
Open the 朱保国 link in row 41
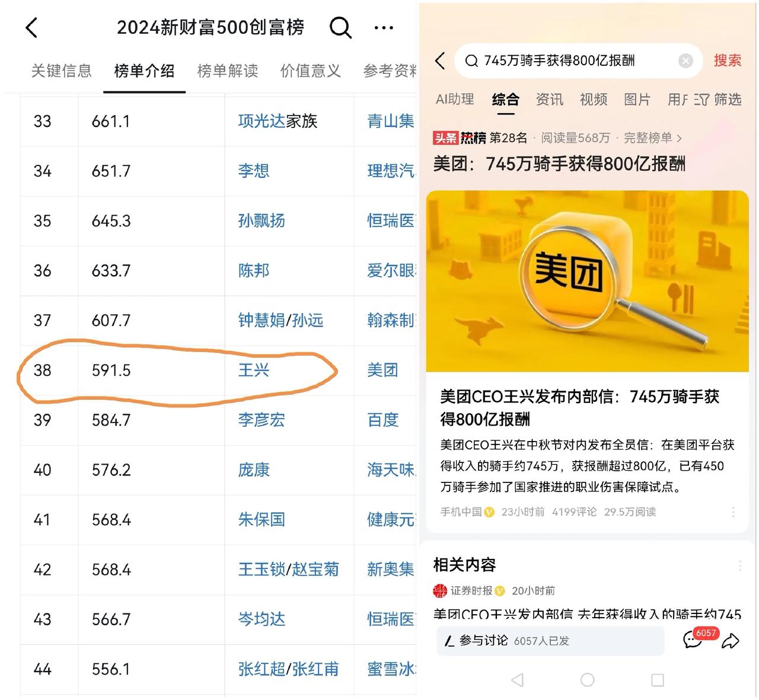click(x=261, y=520)
